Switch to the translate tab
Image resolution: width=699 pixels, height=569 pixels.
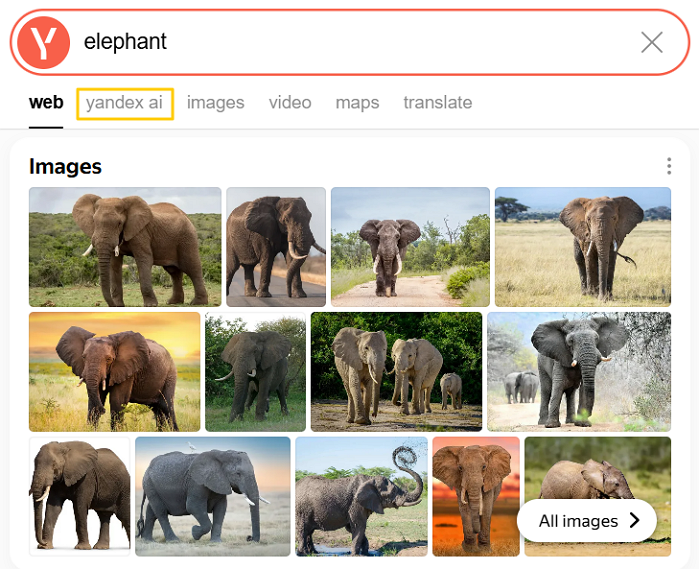coord(437,102)
